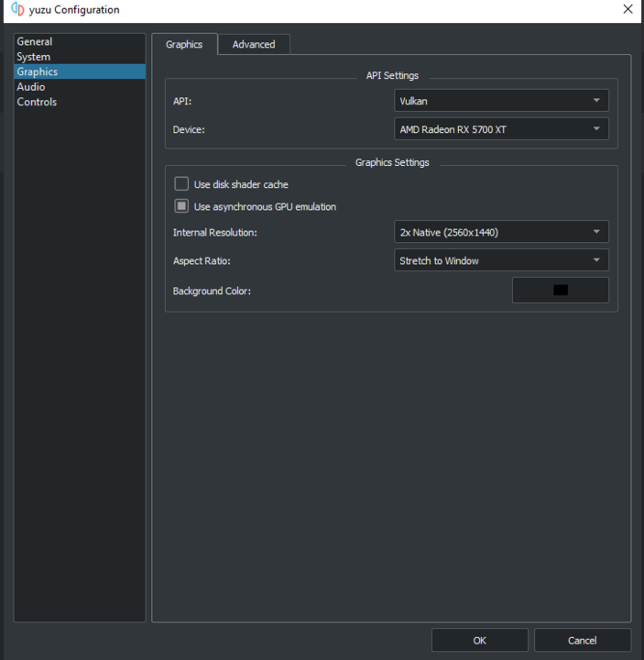Open the API dropdown showing Vulkan

(501, 101)
